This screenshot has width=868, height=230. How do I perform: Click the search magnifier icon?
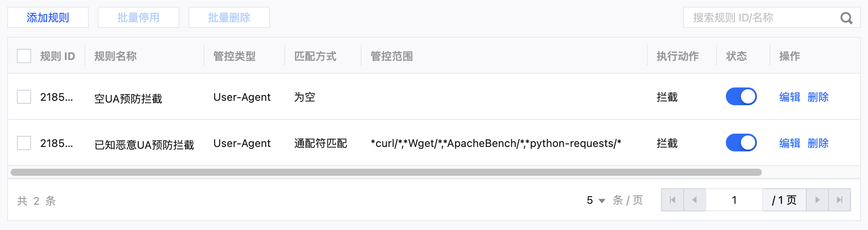click(x=846, y=18)
